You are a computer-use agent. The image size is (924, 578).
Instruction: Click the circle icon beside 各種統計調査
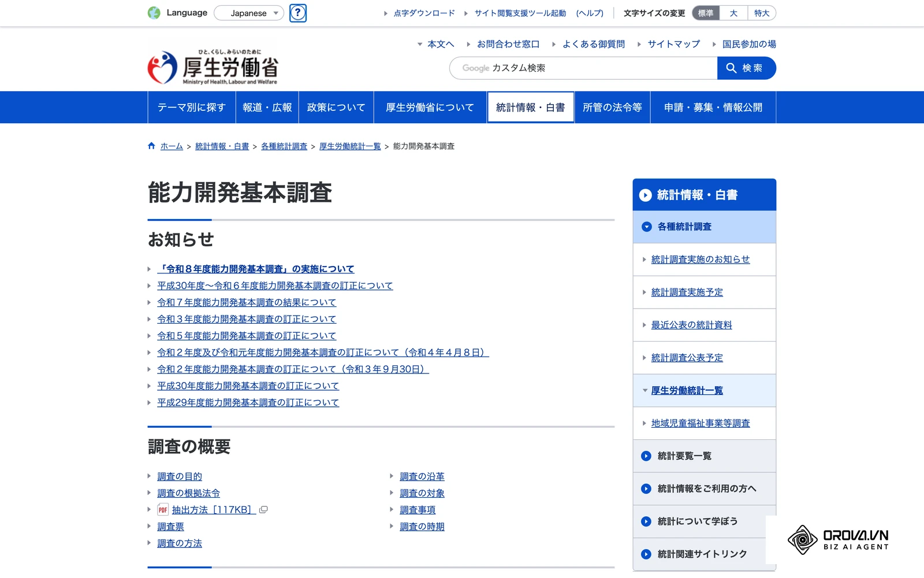tap(647, 227)
